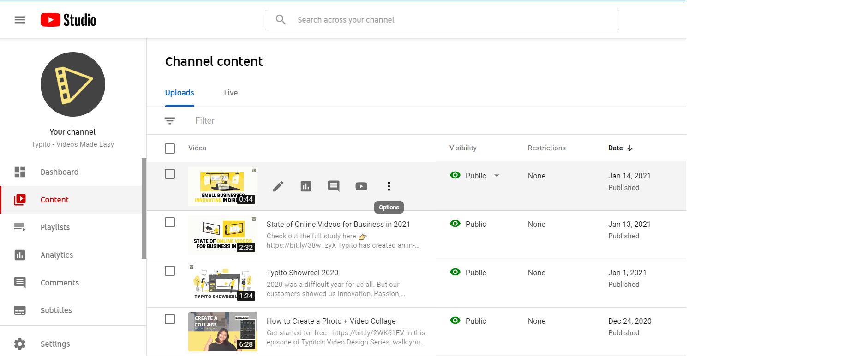Viewport: 868px width, 356px height.
Task: Select checkbox for State of Online Videos
Action: 170,222
